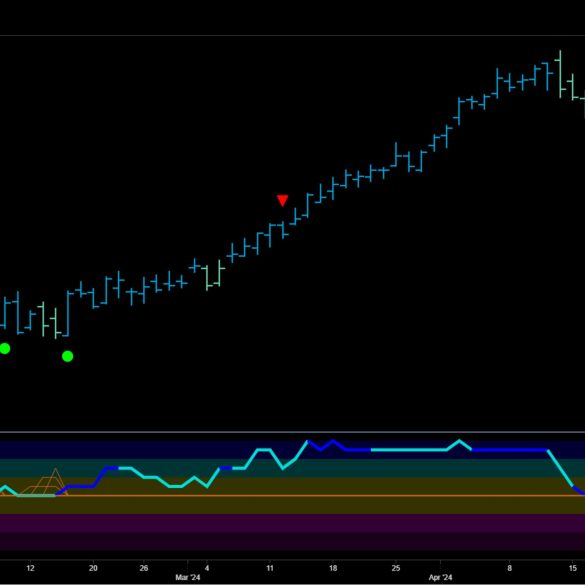The width and height of the screenshot is (585, 585).
Task: Click the green dot below Feb 12 bars
Action: pos(5,348)
